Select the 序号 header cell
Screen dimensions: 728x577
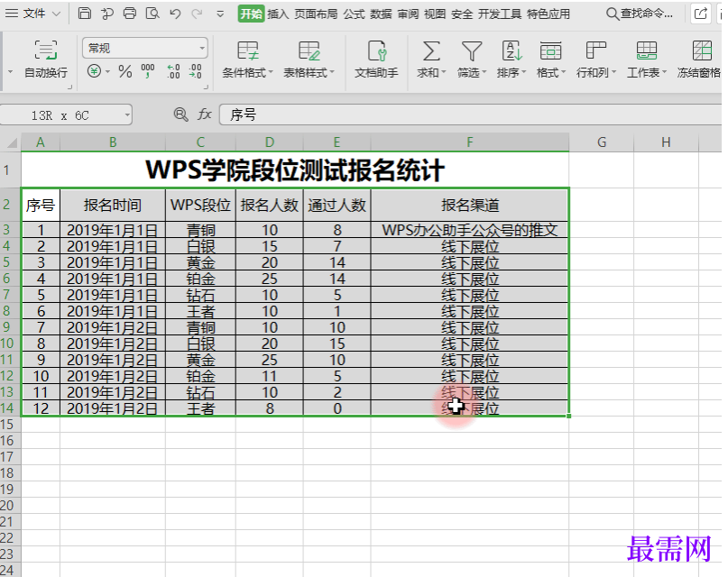41,205
